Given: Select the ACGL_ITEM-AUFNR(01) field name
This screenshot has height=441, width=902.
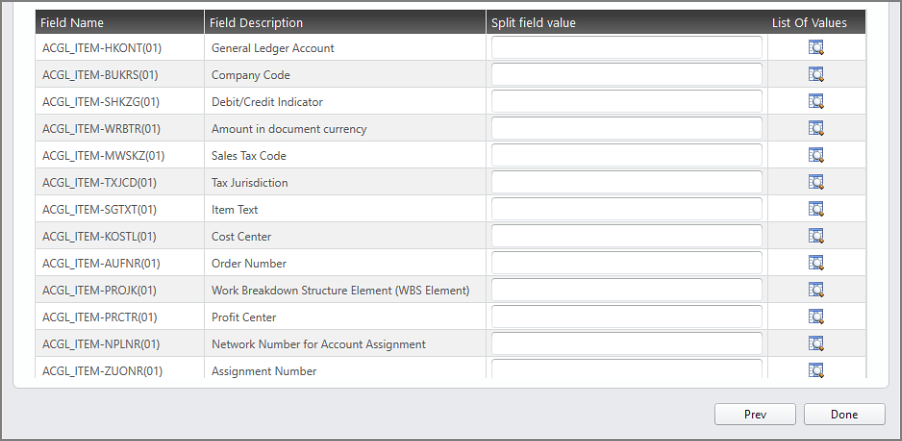Looking at the screenshot, I should point(101,264).
